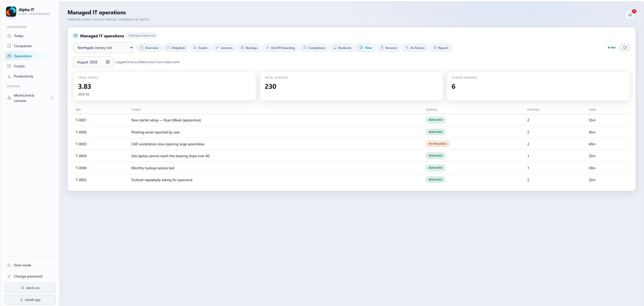This screenshot has width=644, height=306.
Task: Open the calendar icon in the month field
Action: point(108,62)
